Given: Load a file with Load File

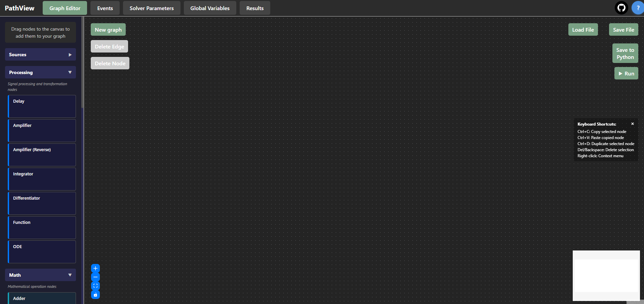Looking at the screenshot, I should [x=583, y=30].
